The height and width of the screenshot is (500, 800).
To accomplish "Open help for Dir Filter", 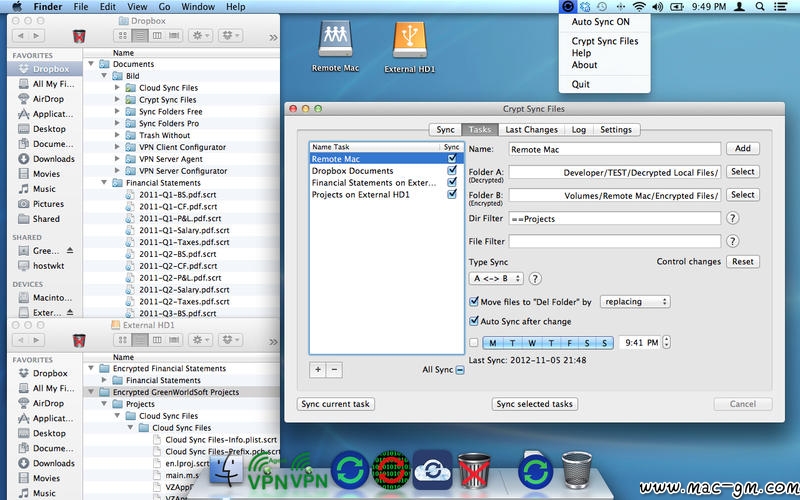I will [733, 218].
